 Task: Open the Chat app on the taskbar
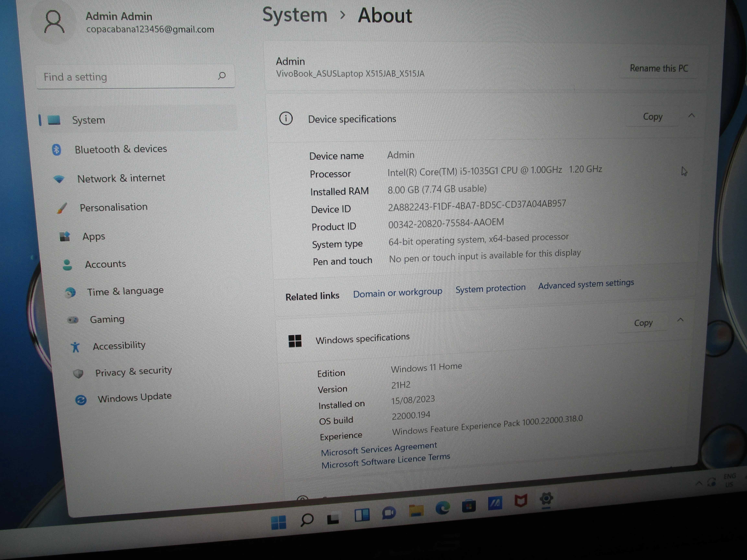click(389, 513)
